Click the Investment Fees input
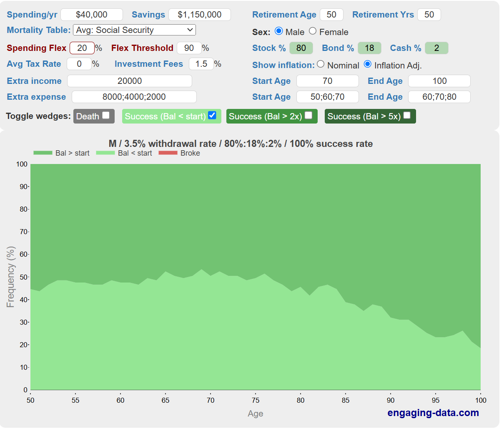The height and width of the screenshot is (429, 504). (201, 64)
